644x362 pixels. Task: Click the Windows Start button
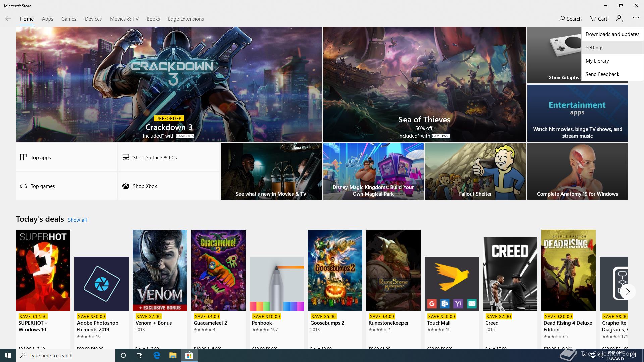pos(8,355)
